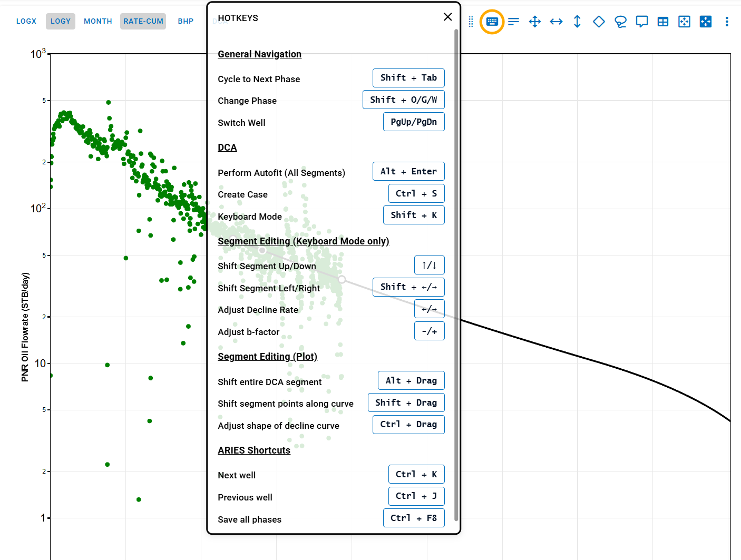Click the Shift + Tab hotkey button
741x560 pixels.
point(408,78)
